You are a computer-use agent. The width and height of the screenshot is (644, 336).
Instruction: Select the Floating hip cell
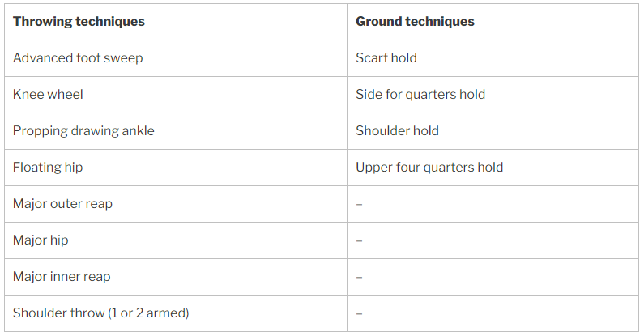(176, 168)
